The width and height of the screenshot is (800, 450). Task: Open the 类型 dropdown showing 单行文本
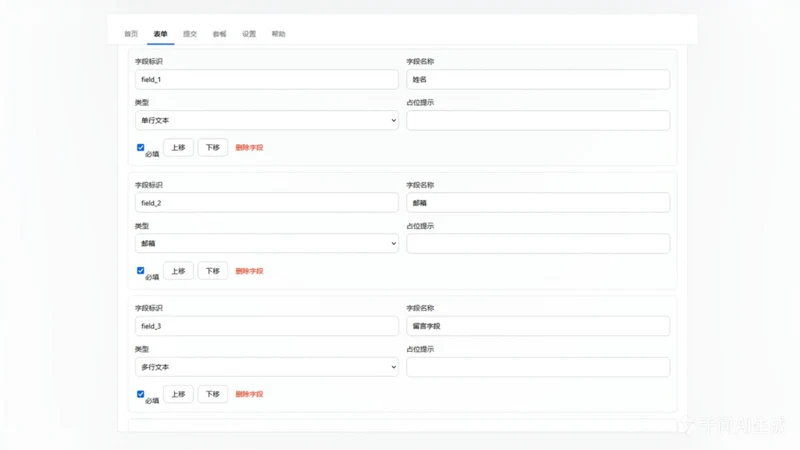click(x=266, y=120)
